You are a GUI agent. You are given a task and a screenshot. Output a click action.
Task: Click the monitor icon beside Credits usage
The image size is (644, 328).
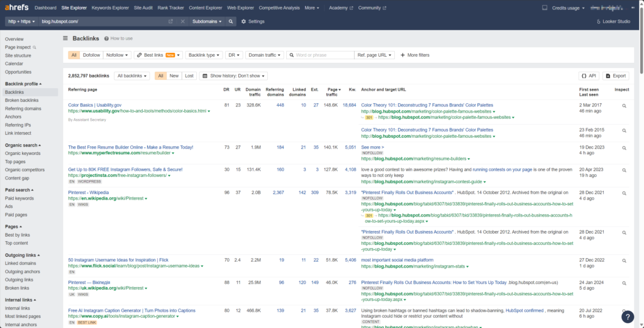pos(545,8)
